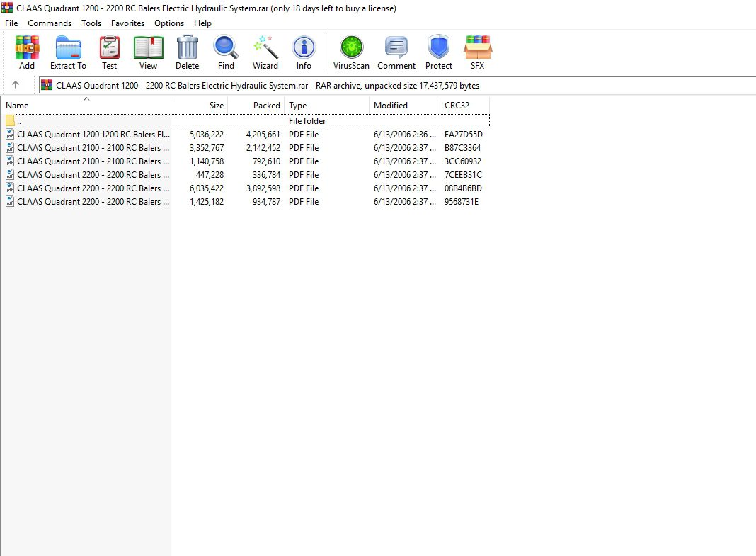The image size is (756, 556).
Task: Select the parent folder icon row
Action: (10, 120)
